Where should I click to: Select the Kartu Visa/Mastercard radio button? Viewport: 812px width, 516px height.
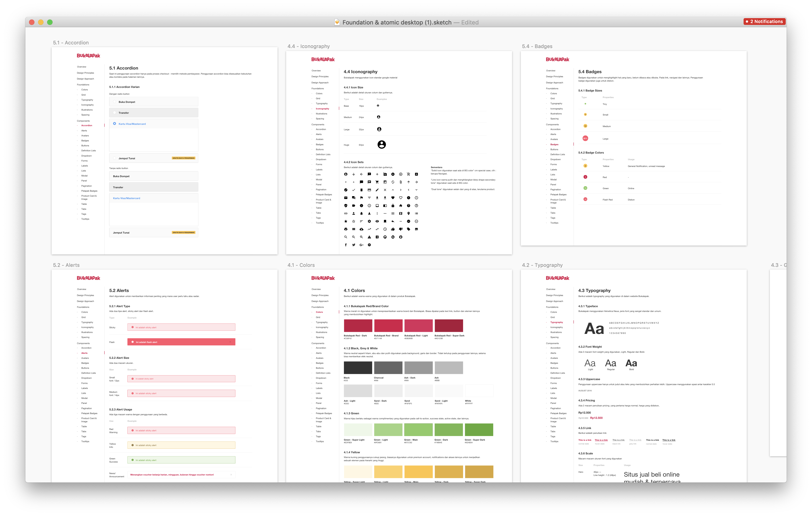tap(115, 124)
